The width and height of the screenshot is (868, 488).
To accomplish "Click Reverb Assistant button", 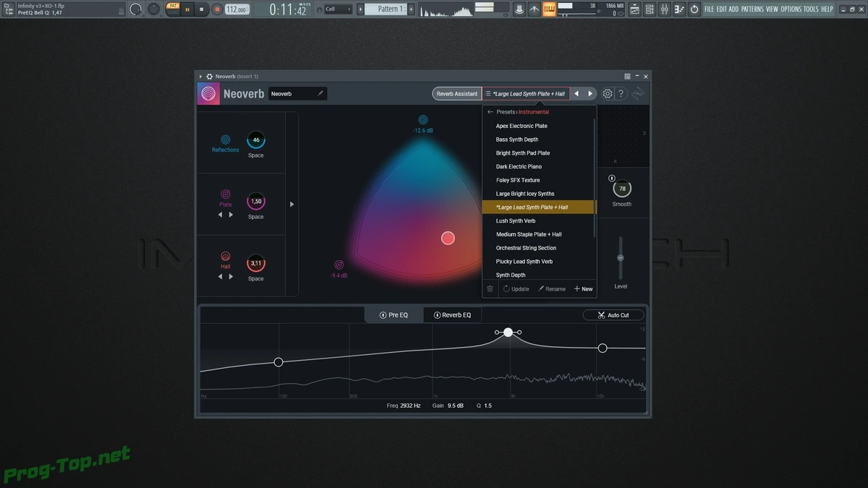I will click(456, 94).
